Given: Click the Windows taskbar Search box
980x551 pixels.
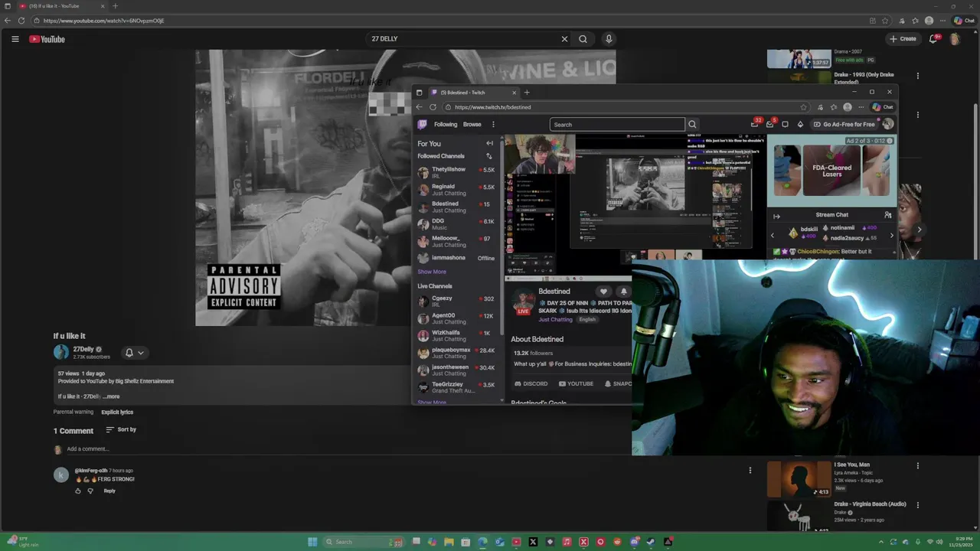Looking at the screenshot, I should pos(364,542).
